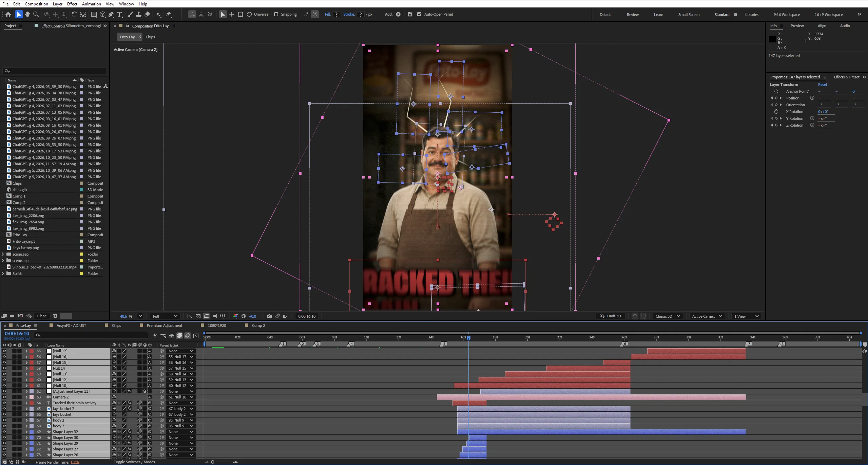The image size is (868, 465).
Task: Expand the Camera 2 layer properties
Action: pos(26,397)
